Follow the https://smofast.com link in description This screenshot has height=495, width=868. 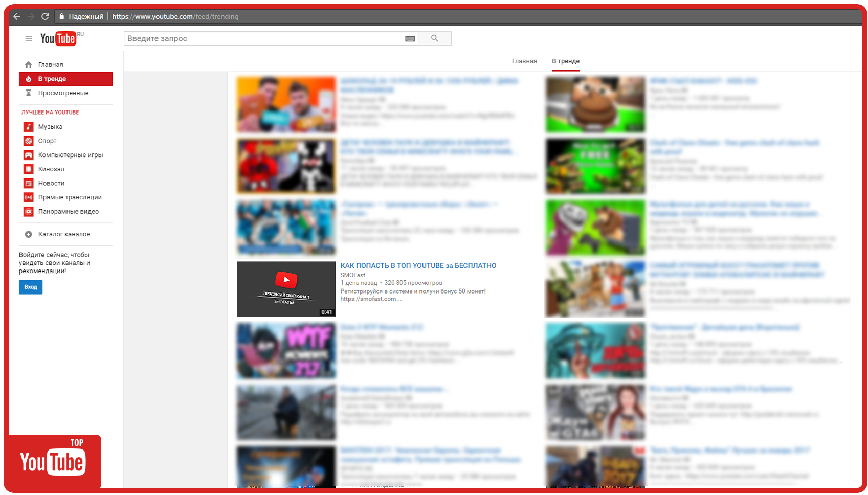click(x=371, y=299)
